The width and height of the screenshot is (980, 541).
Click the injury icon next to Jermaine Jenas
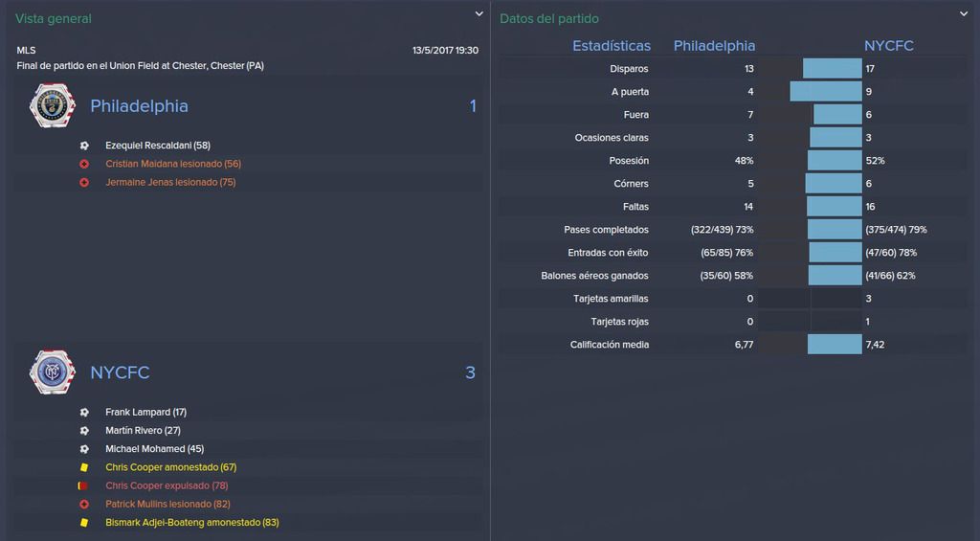[84, 182]
